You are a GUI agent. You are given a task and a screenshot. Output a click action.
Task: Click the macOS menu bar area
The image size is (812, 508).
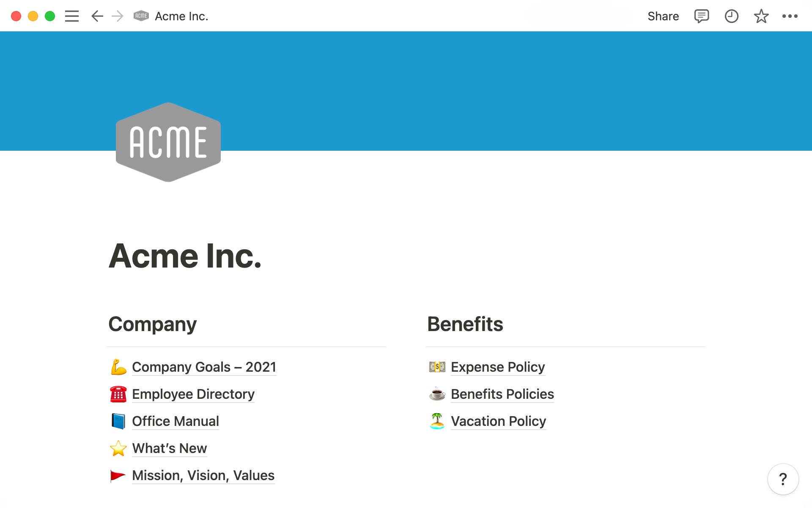point(406,16)
